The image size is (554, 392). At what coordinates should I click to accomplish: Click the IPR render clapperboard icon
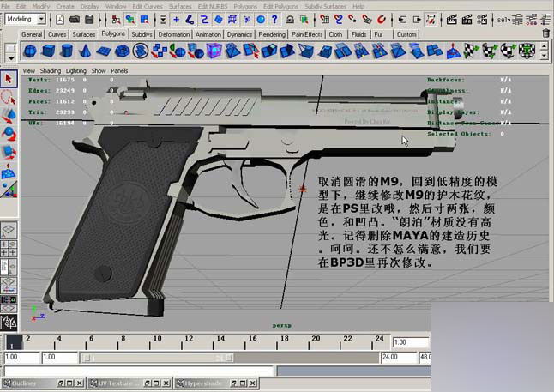[x=467, y=20]
